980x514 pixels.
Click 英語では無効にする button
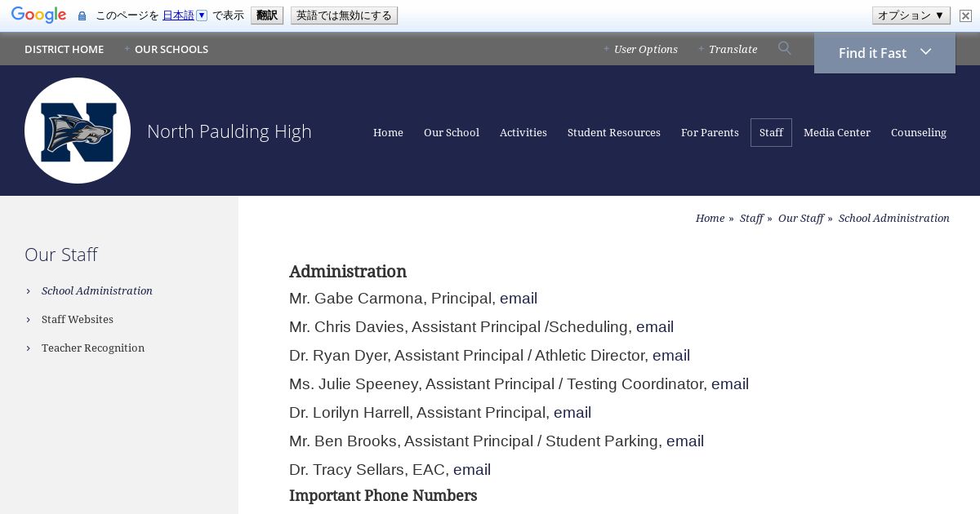(344, 16)
